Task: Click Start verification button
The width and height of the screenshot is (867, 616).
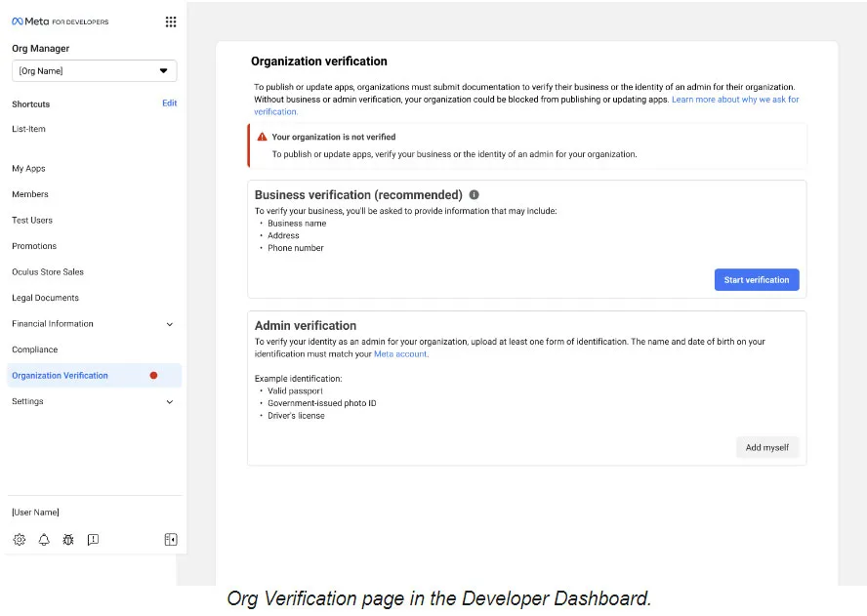Action: point(757,280)
